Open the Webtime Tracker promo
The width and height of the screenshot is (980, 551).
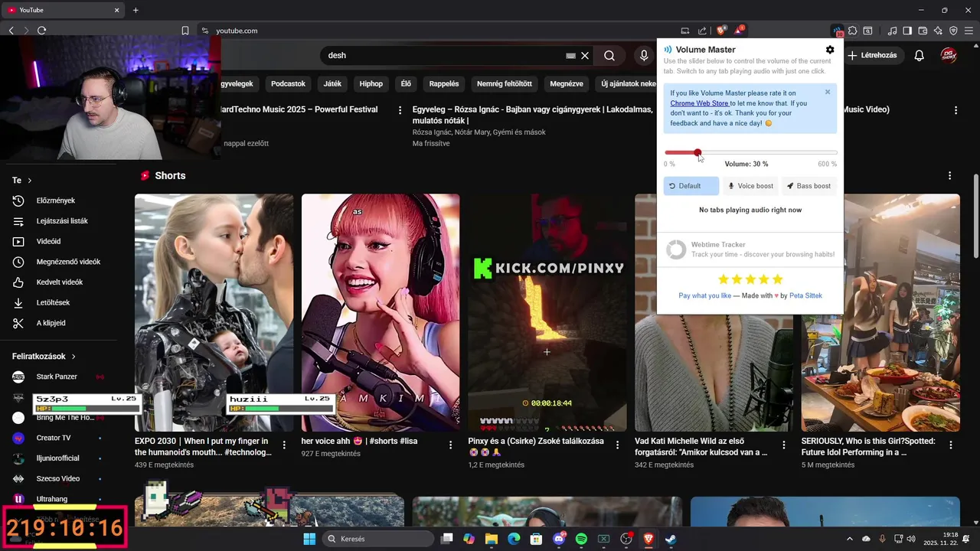tap(750, 249)
